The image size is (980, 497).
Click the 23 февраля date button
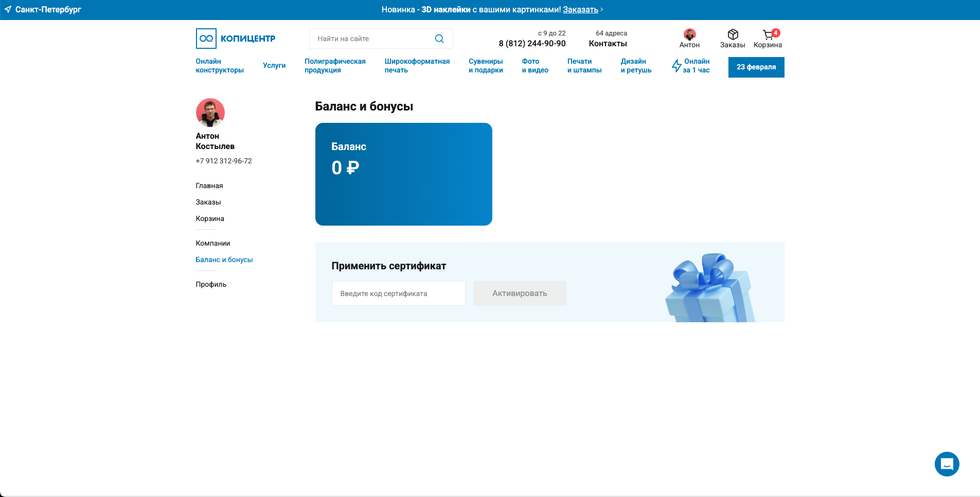[756, 67]
